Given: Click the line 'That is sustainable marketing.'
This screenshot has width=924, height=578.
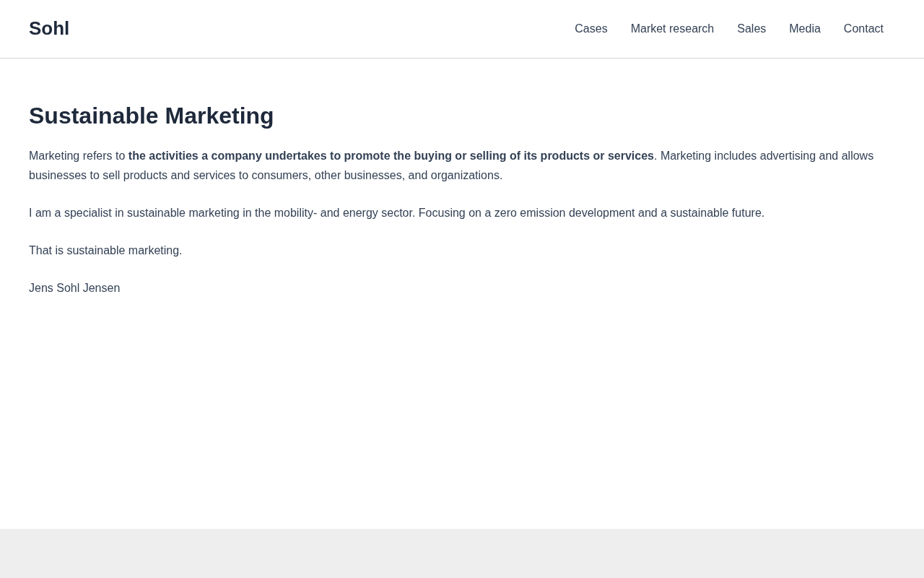Looking at the screenshot, I should [105, 251].
